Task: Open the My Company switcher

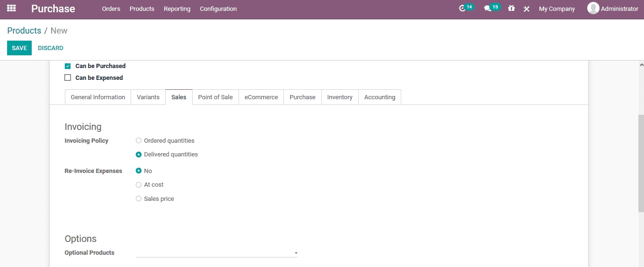Action: 557,9
